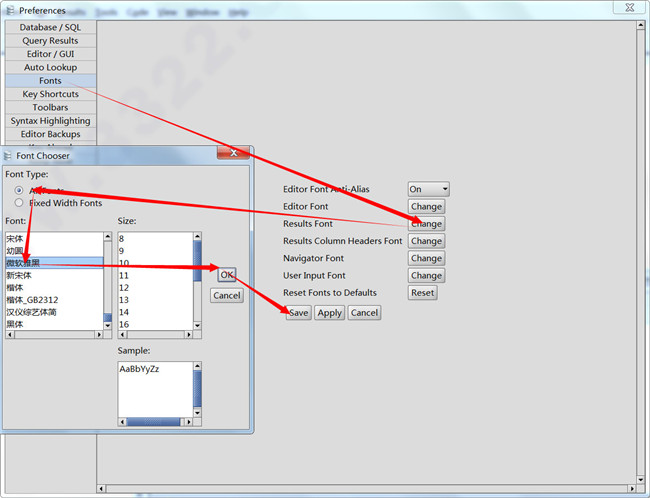Choose 汉仪综艺体简 in the font list

tap(54, 312)
